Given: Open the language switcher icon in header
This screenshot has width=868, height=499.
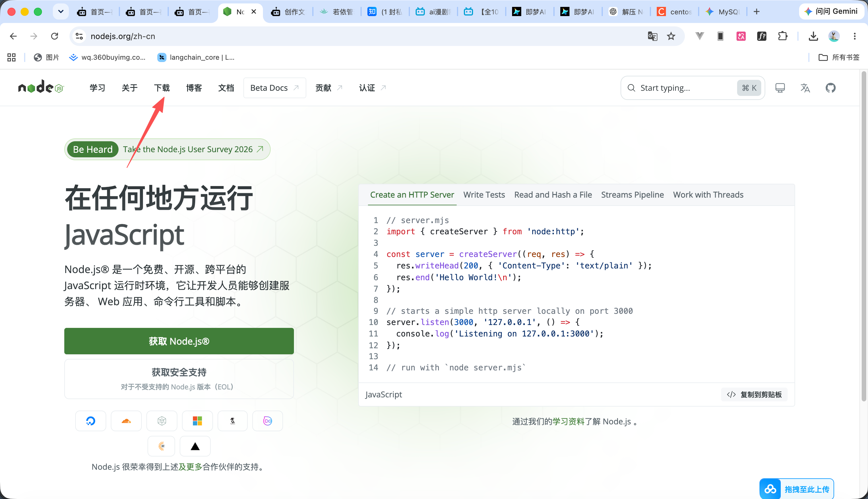Looking at the screenshot, I should [805, 88].
